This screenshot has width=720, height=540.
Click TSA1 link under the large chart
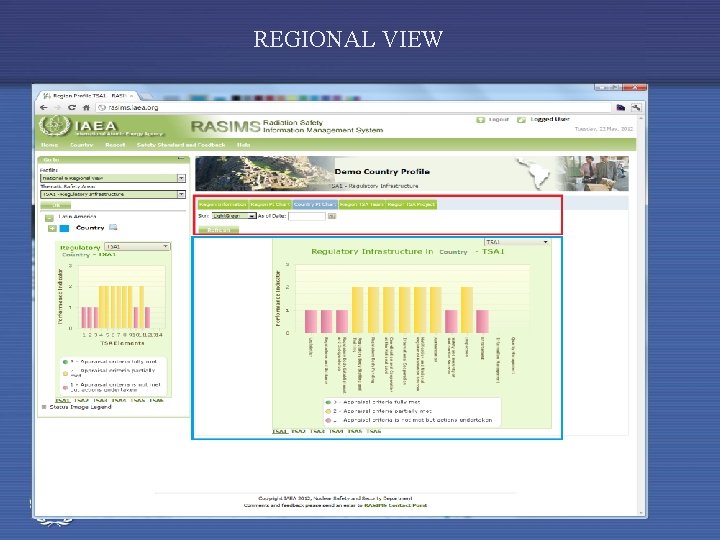(280, 431)
